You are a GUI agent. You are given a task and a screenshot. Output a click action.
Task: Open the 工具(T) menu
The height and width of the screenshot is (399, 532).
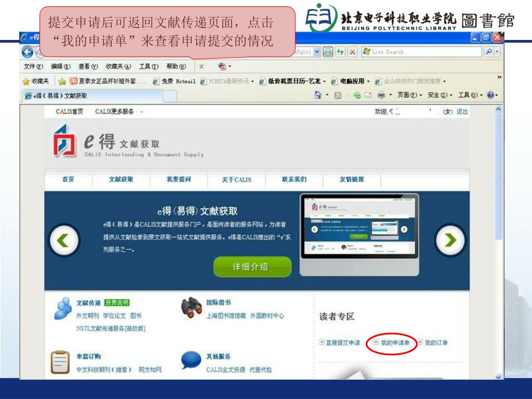click(x=149, y=66)
